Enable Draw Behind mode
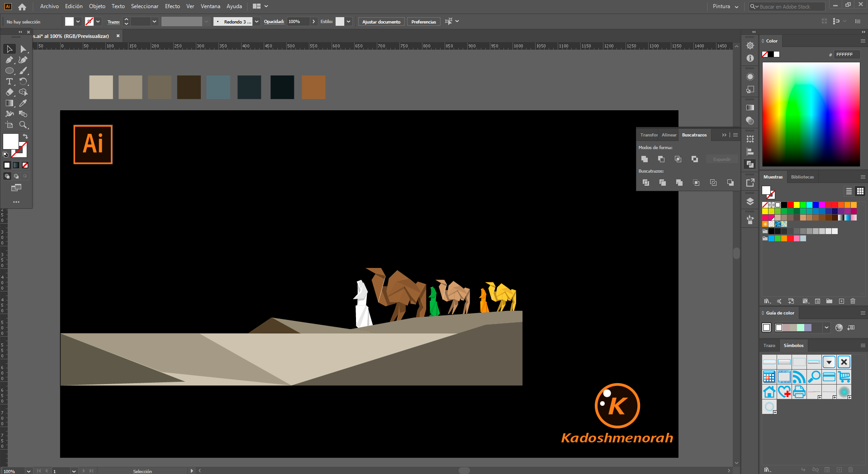The height and width of the screenshot is (474, 868). 16,176
